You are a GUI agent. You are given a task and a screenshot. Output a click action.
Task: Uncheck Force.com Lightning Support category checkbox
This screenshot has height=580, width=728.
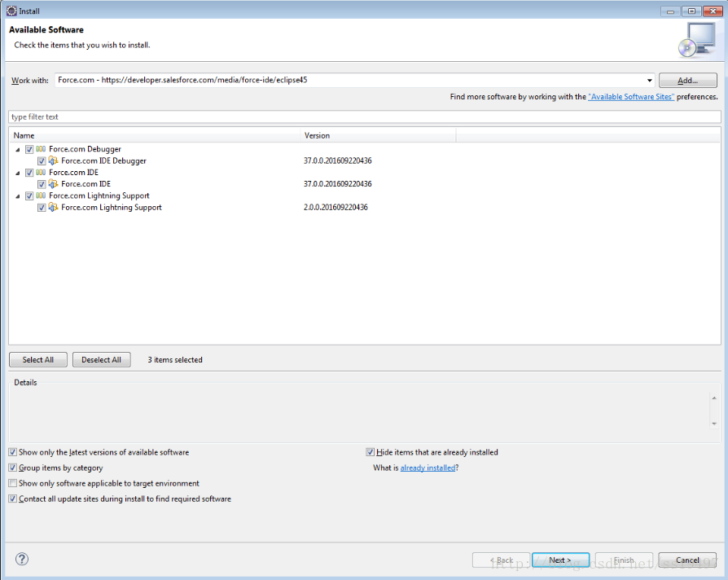tap(29, 196)
